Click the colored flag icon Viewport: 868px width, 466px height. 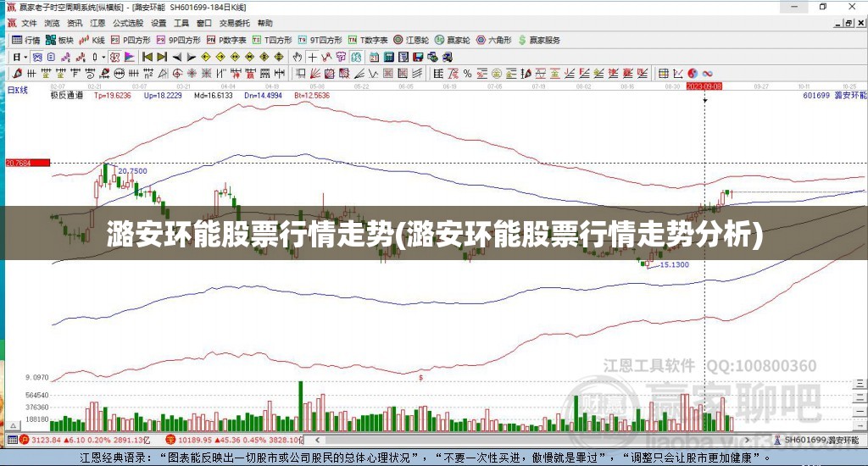[x=129, y=57]
